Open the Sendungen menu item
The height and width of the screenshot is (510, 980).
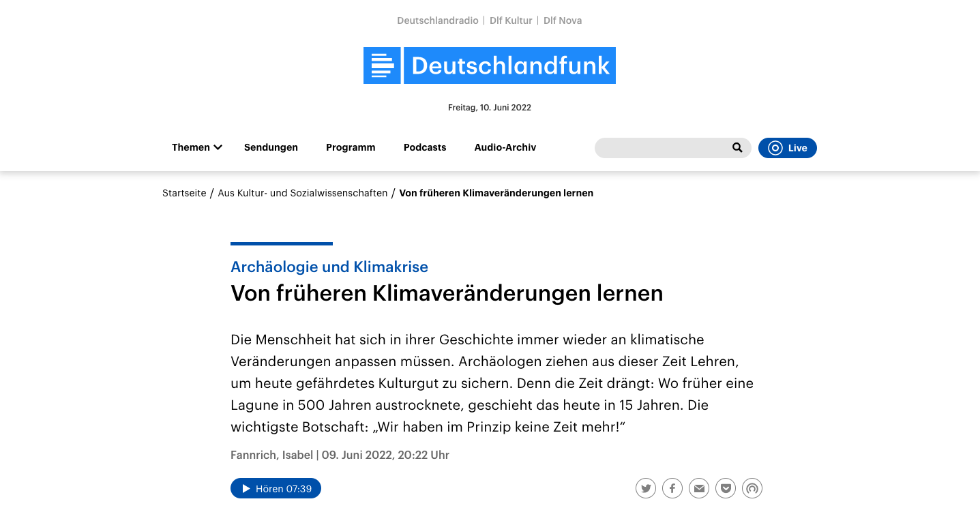271,147
